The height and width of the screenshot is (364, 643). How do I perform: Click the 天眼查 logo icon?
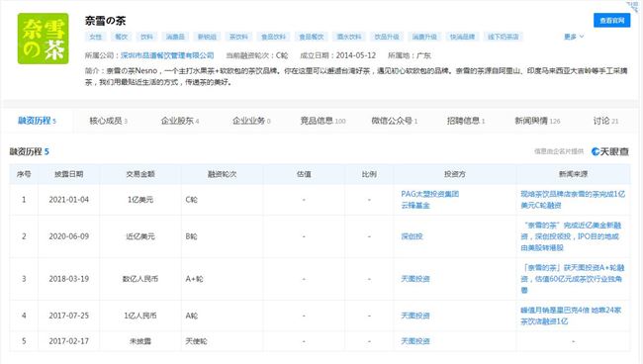[609, 151]
